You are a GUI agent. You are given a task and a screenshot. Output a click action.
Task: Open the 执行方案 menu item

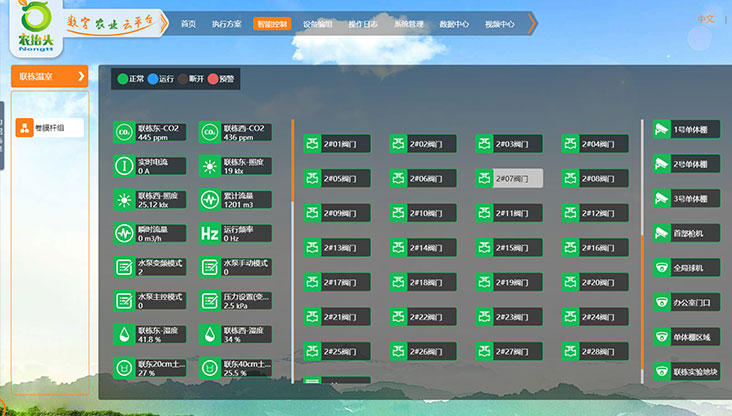(x=226, y=23)
